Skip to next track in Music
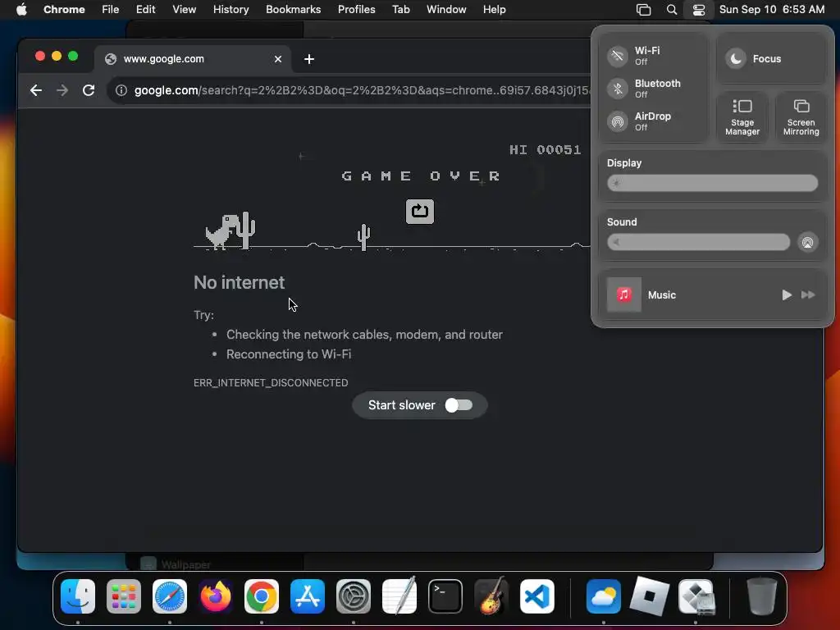840x630 pixels. click(x=808, y=294)
